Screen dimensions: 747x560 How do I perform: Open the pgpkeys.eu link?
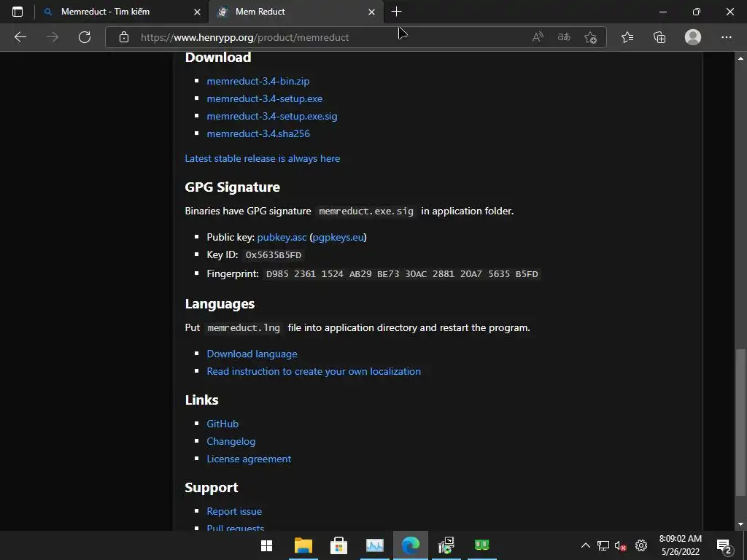338,237
